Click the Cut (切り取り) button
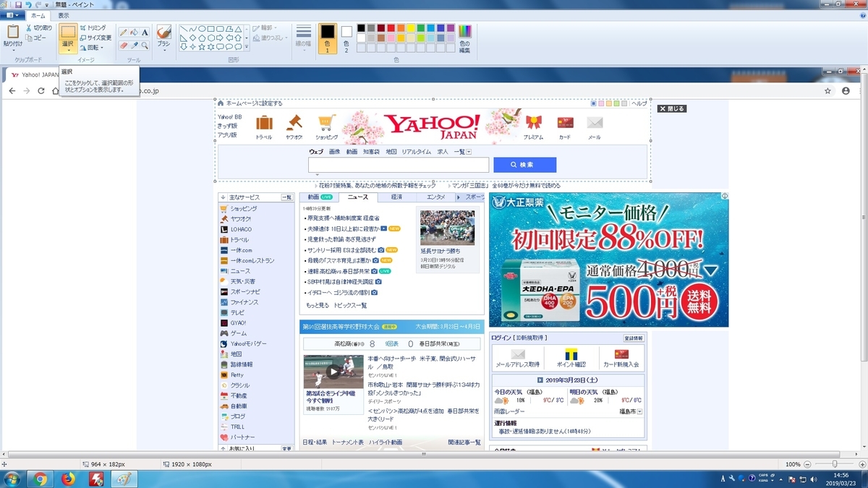This screenshot has width=868, height=488. click(38, 27)
